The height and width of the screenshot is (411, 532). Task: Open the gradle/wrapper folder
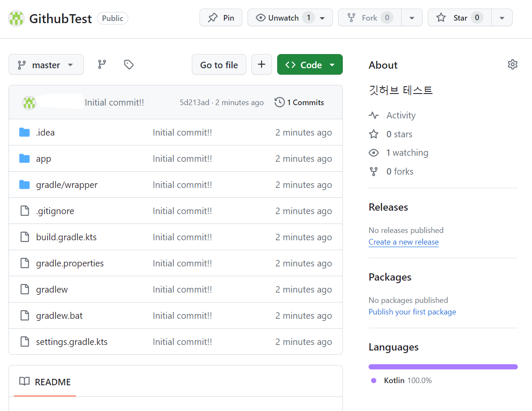(x=67, y=185)
